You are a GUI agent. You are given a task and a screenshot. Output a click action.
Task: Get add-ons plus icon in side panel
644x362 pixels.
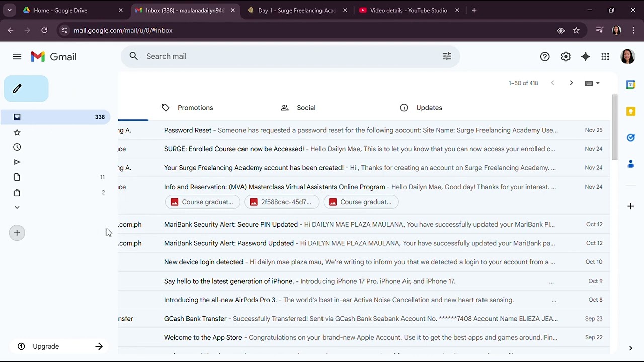tap(630, 206)
